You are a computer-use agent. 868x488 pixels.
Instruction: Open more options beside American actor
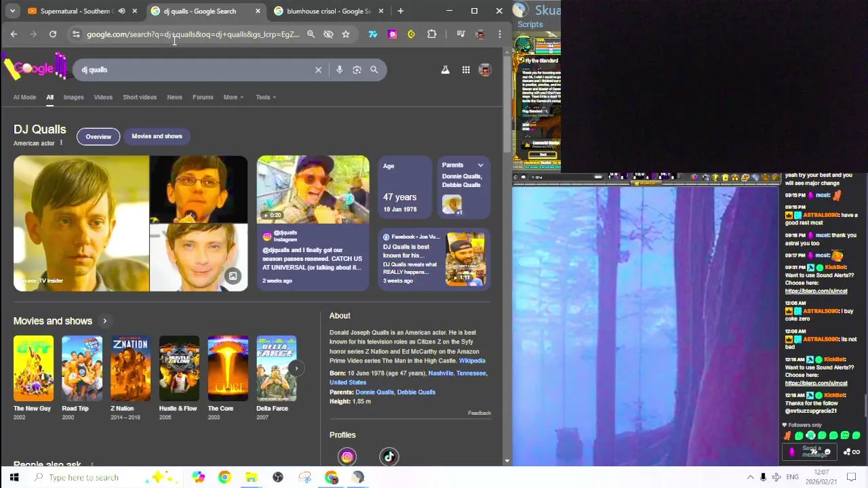tap(60, 143)
